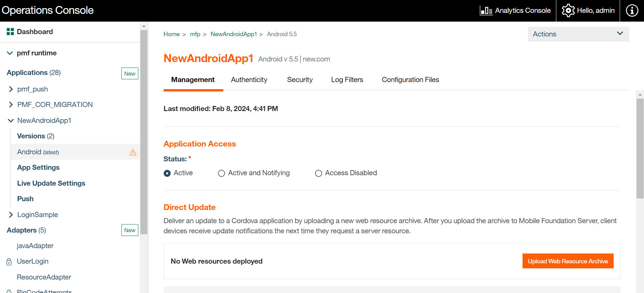This screenshot has height=293, width=644.
Task: Click the Dashboard grid icon
Action: point(10,32)
